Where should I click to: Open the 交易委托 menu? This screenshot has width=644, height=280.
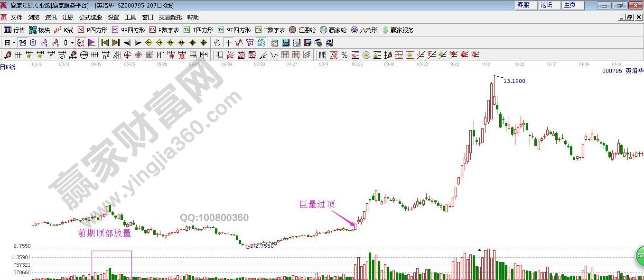(x=170, y=18)
